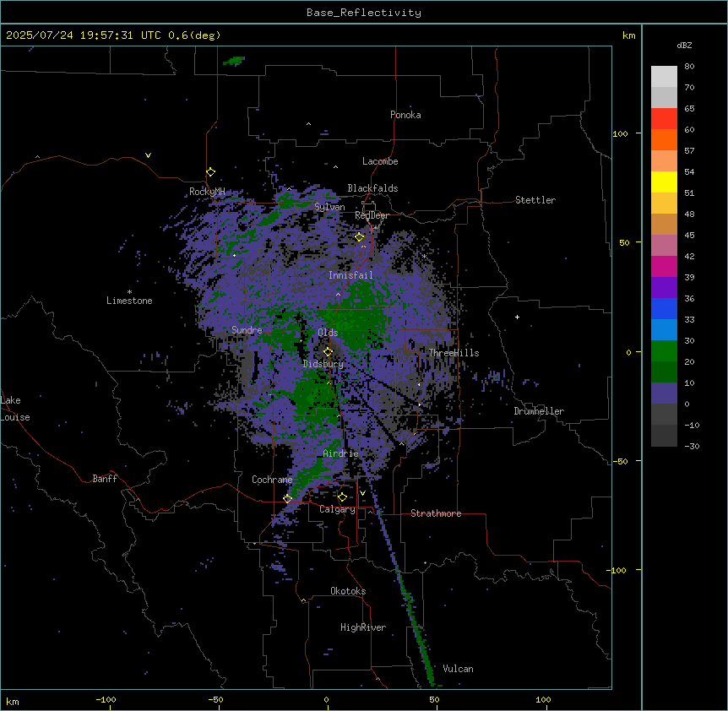
Task: Pick the blue 33-36 dBZ legend swatch
Action: click(x=664, y=308)
